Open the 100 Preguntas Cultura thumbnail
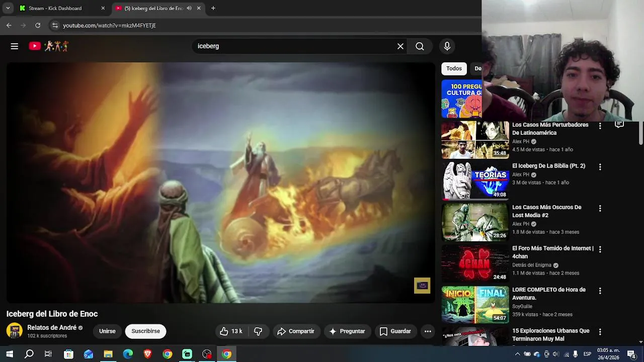This screenshot has height=362, width=644. tap(461, 99)
